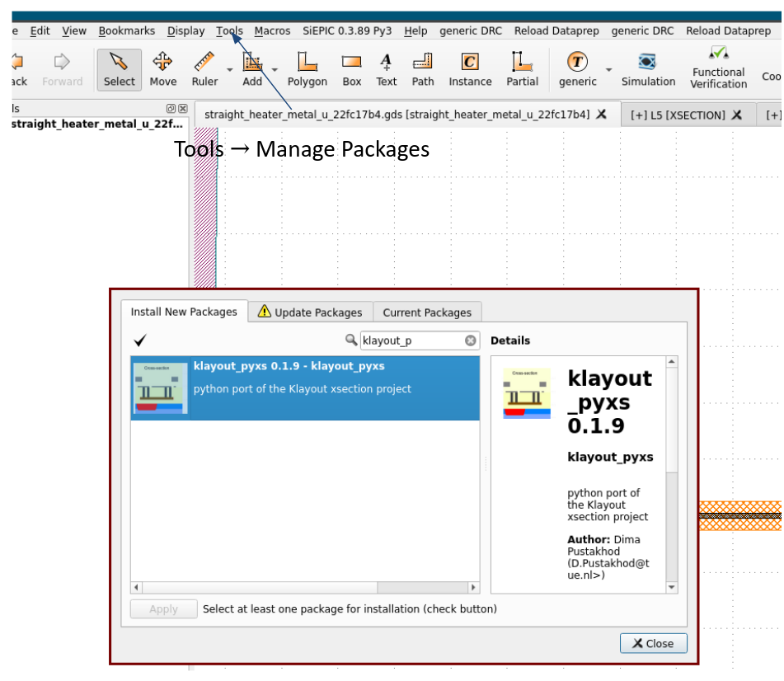Open the Ruler tool dropdown arrow
Viewport: 784px width, 681px height.
[x=229, y=69]
